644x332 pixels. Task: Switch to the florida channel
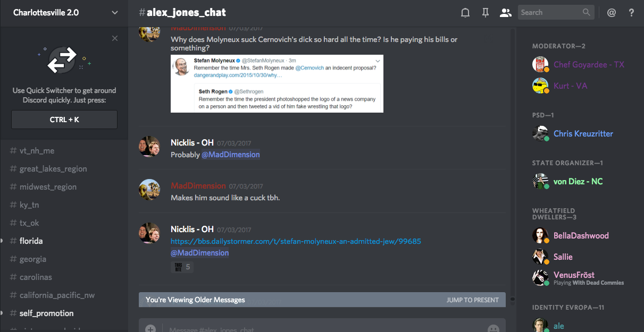click(x=31, y=241)
